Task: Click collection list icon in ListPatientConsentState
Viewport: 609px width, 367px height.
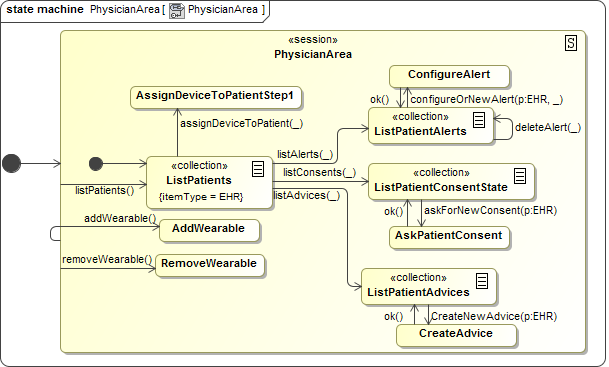Action: (520, 176)
